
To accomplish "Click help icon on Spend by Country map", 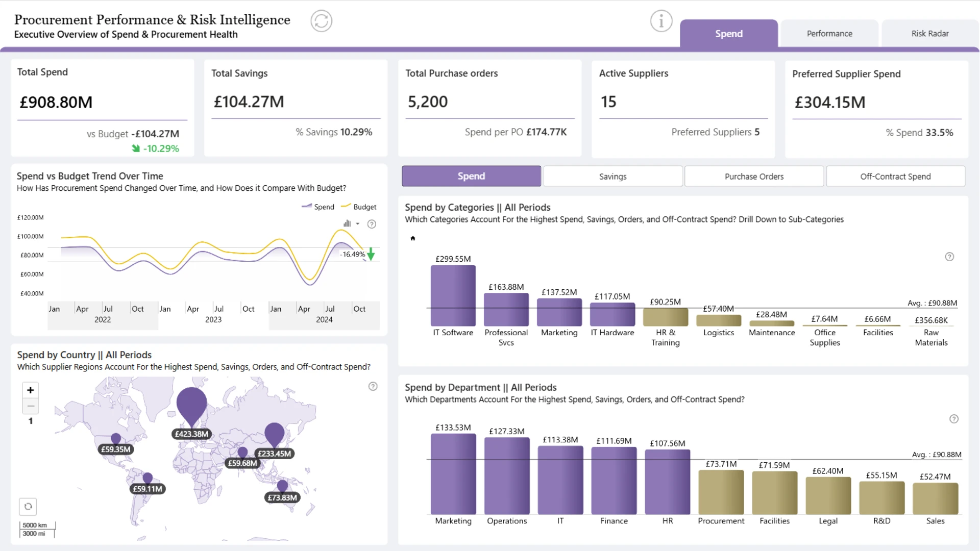I will click(x=373, y=386).
